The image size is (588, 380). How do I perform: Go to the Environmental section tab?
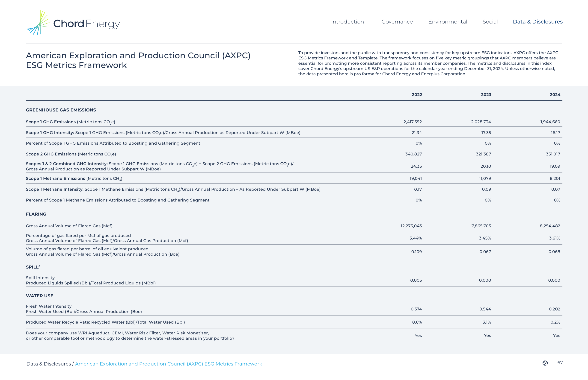coord(448,22)
